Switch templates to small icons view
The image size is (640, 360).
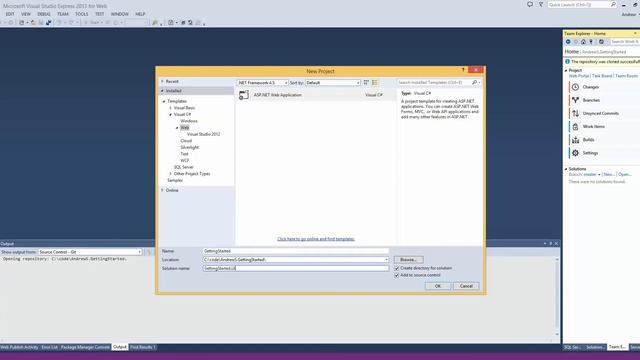(x=366, y=82)
